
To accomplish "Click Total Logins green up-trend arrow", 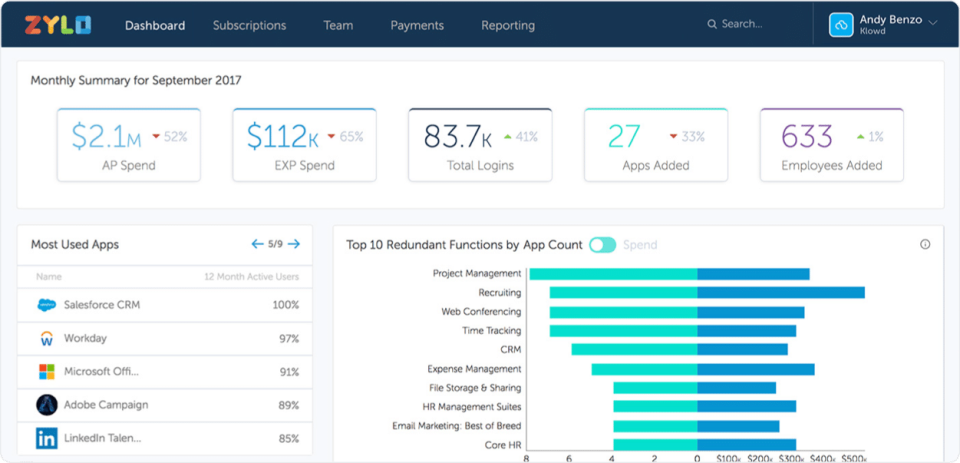I will [507, 137].
